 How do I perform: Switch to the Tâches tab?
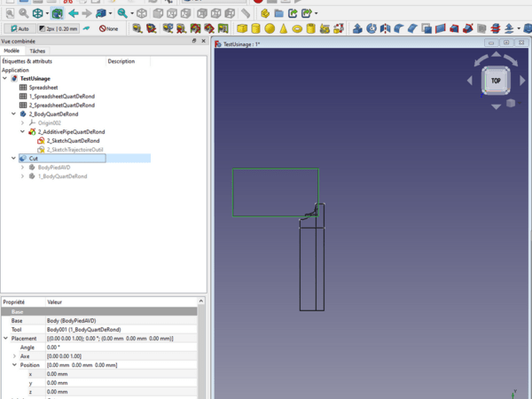(x=37, y=51)
